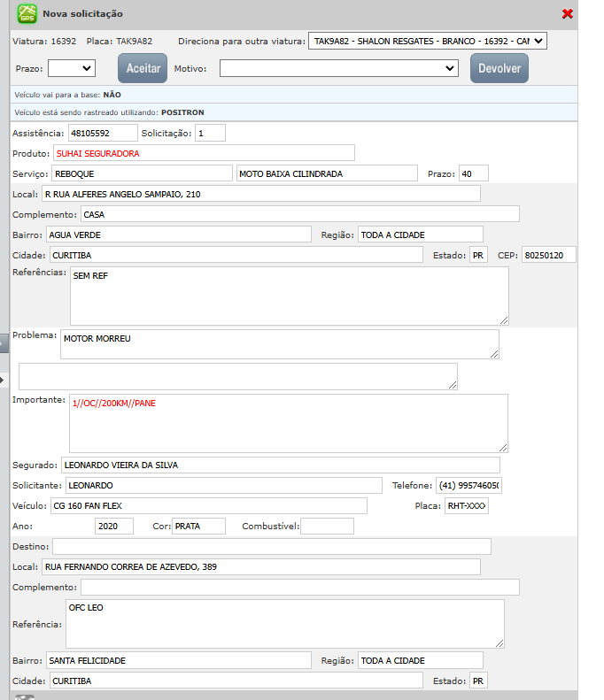Focus the Importante text area
Image resolution: width=604 pixels, height=700 pixels.
click(288, 423)
